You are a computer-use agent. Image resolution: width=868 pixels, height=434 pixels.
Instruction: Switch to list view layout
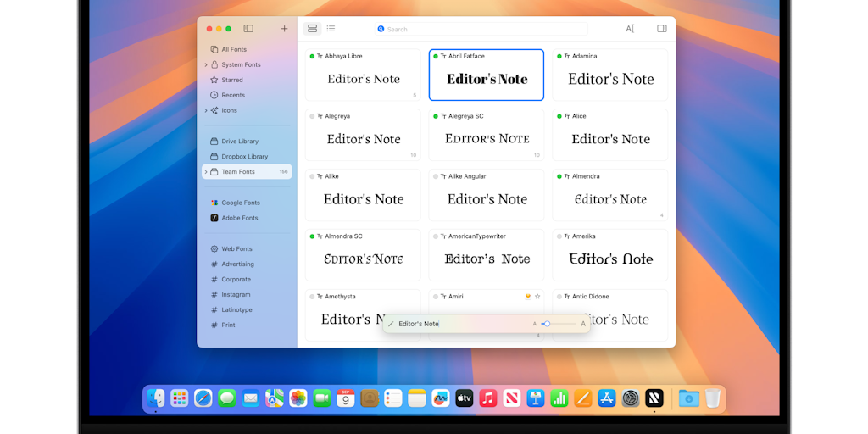click(x=331, y=29)
